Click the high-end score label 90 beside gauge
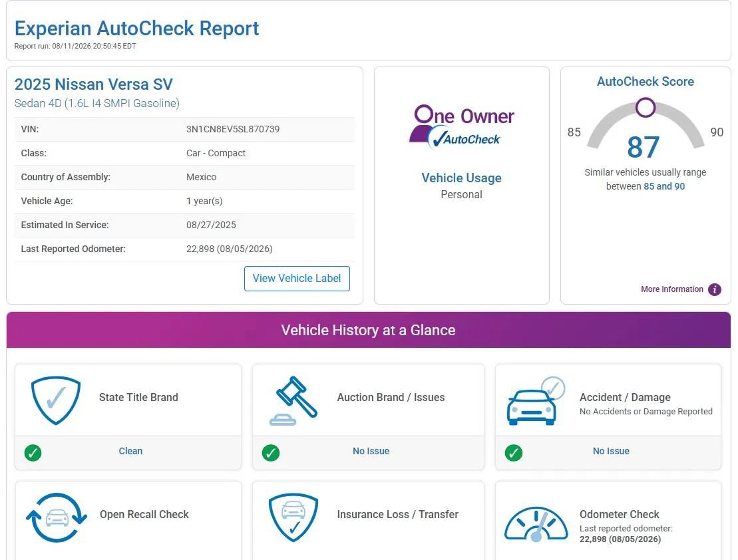738x560 pixels. (716, 132)
